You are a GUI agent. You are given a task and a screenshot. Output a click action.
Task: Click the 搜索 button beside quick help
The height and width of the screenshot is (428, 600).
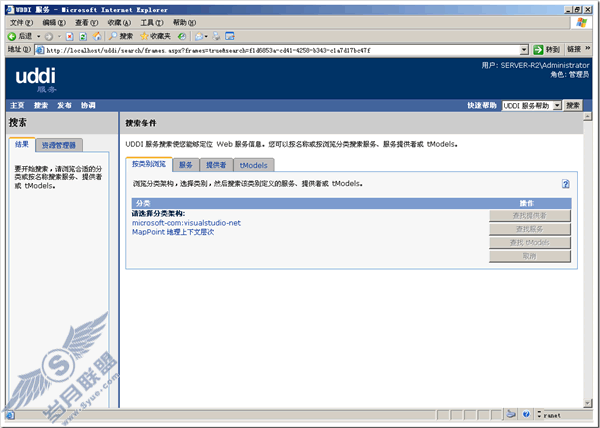[573, 106]
